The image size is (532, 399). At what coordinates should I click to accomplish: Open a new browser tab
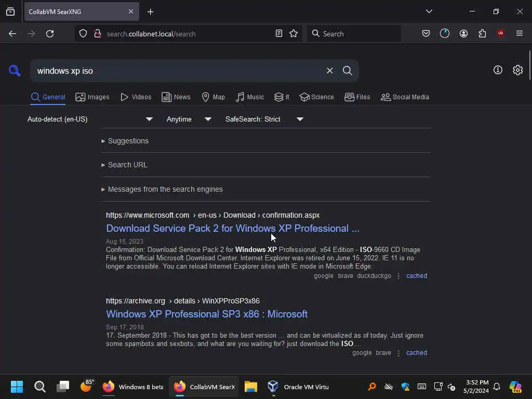coord(150,12)
